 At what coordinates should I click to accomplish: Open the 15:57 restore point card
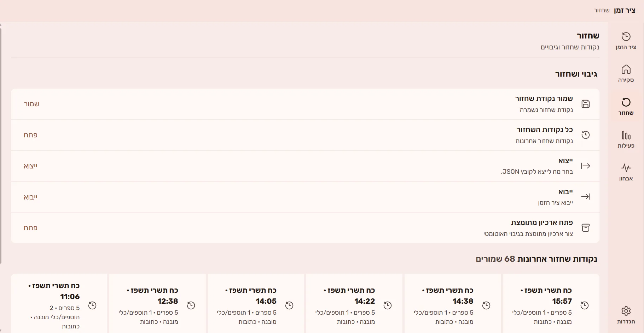coord(551,303)
